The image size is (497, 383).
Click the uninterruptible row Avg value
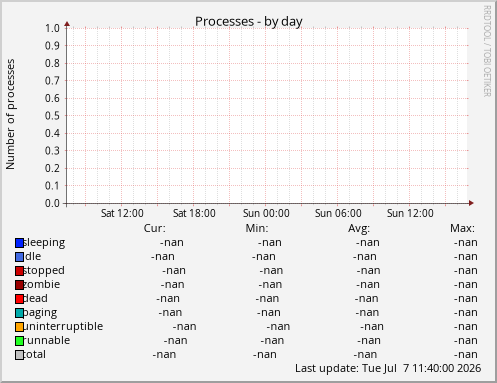click(x=372, y=327)
